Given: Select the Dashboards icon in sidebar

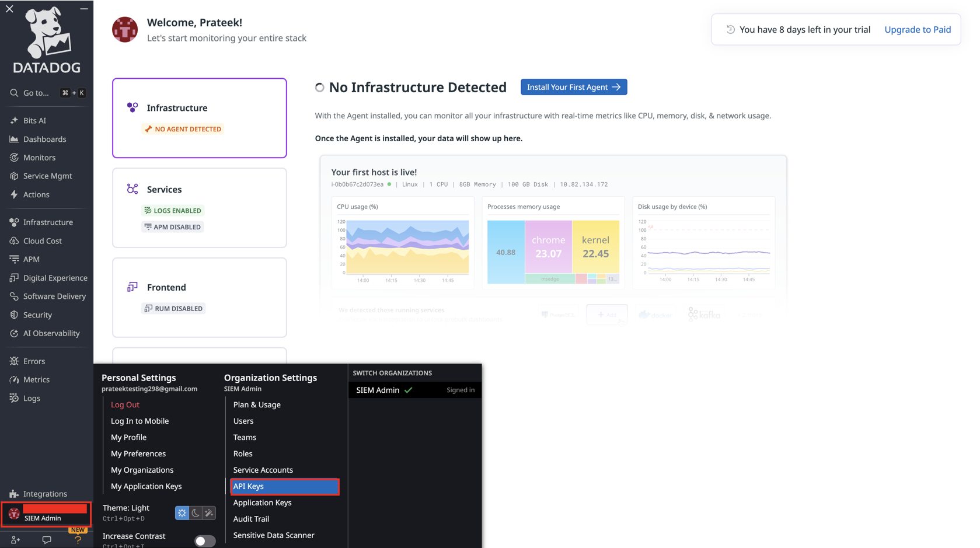Looking at the screenshot, I should coord(14,139).
